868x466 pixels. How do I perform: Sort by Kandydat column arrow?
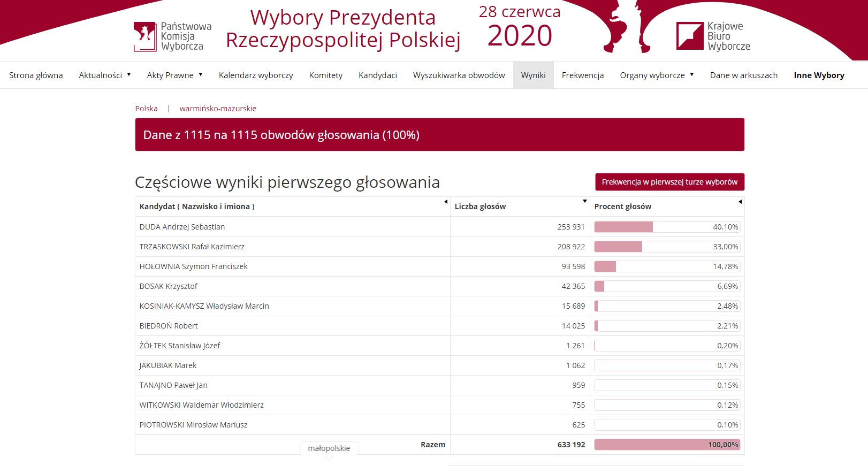tap(446, 202)
